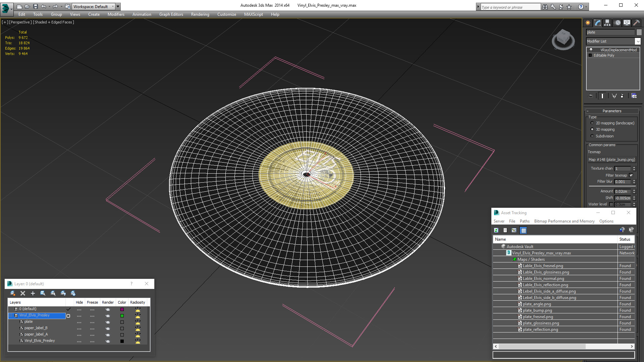Toggle hide for plate object row
Viewport: 644px width, 362px height.
tap(79, 322)
